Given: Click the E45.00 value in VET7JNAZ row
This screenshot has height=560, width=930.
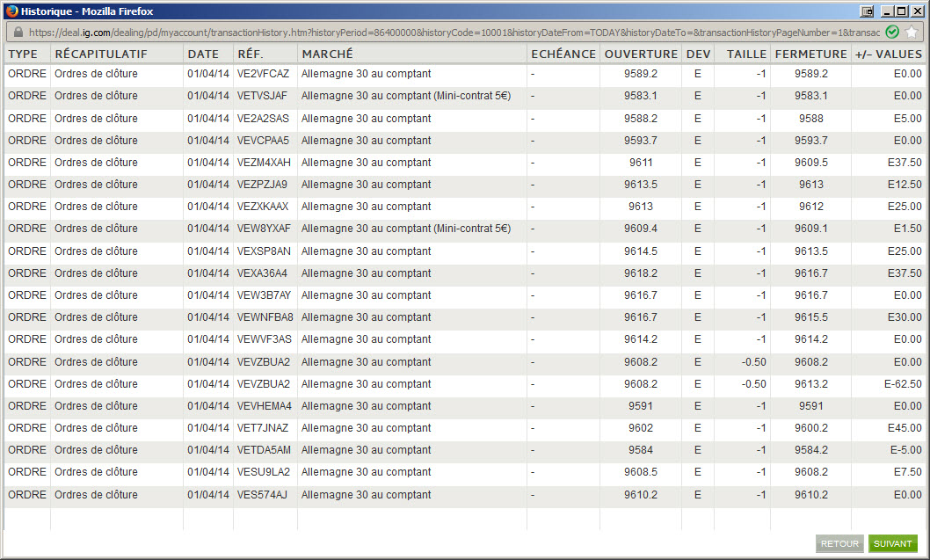Looking at the screenshot, I should (x=905, y=428).
